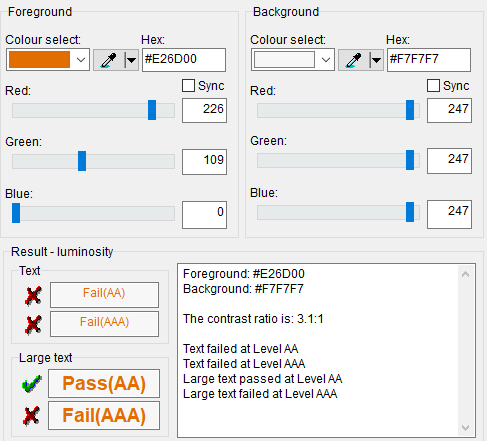Screen dimensions: 487x441
Task: Click the foreground Hex field #E26D00
Action: 184,60
